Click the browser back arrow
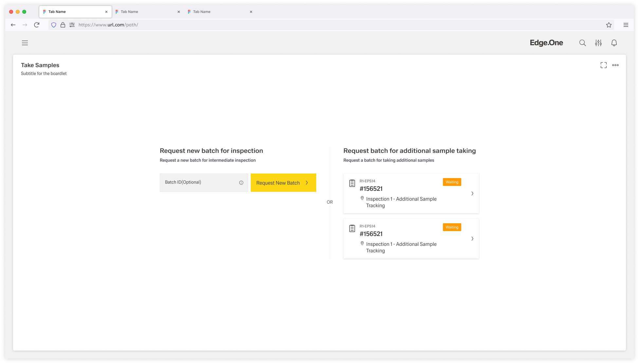The image size is (639, 364). (13, 25)
